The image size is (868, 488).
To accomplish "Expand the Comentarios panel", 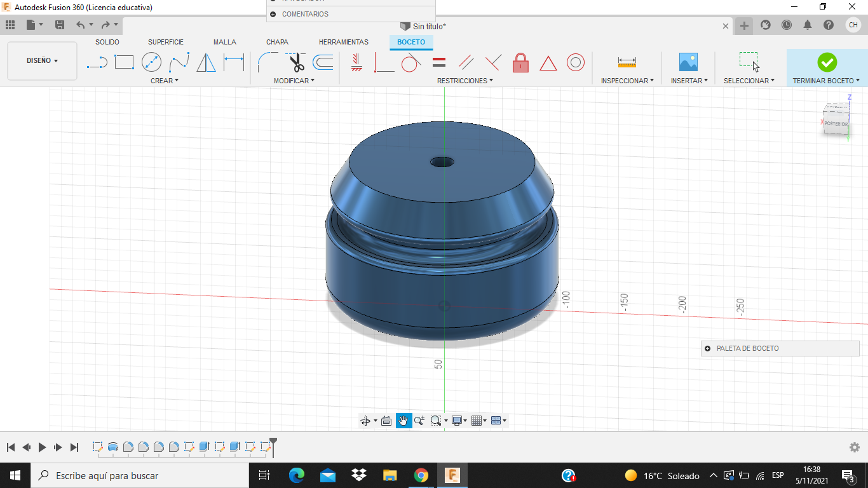I will click(x=273, y=14).
